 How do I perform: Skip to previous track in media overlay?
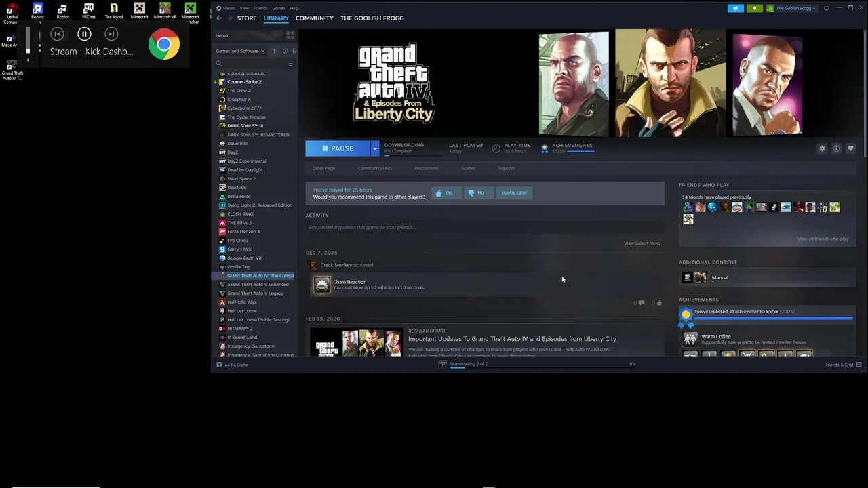(x=57, y=34)
